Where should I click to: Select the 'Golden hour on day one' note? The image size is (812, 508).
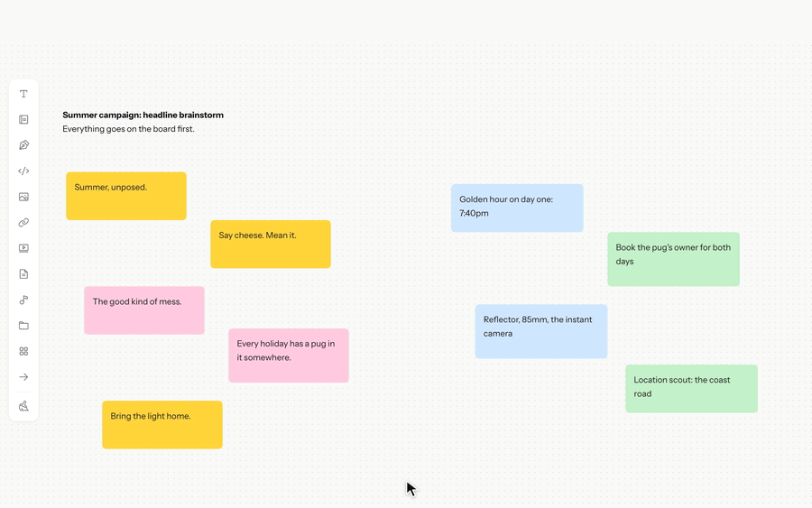[517, 208]
